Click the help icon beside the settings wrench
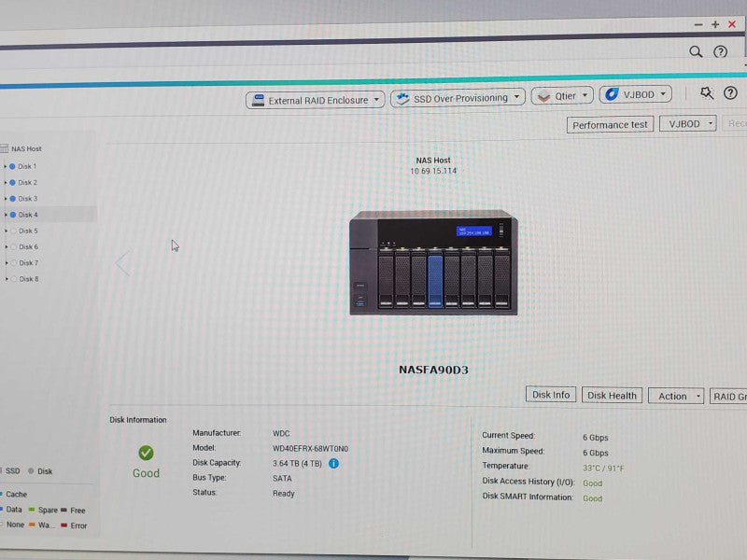 point(730,92)
